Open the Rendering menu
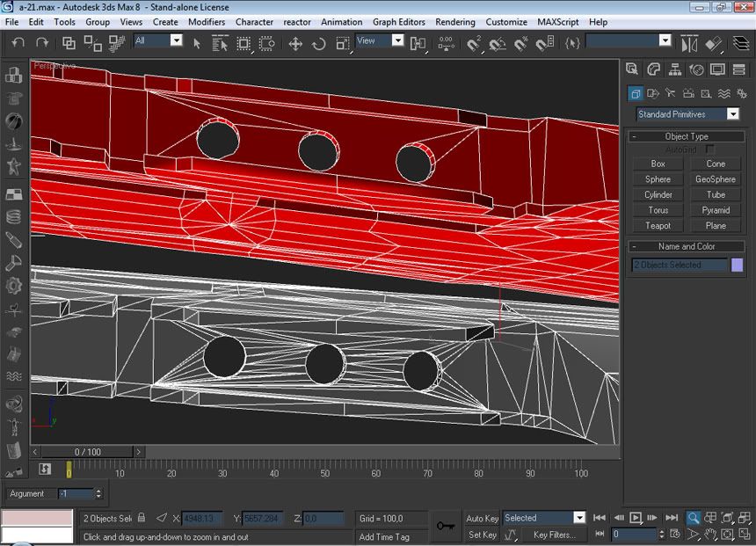The height and width of the screenshot is (546, 756). pos(455,22)
